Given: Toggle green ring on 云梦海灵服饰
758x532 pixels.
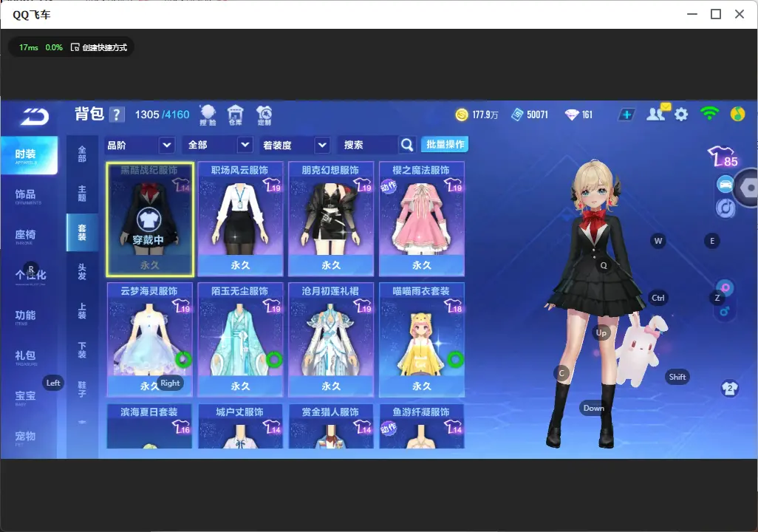Looking at the screenshot, I should 183,359.
